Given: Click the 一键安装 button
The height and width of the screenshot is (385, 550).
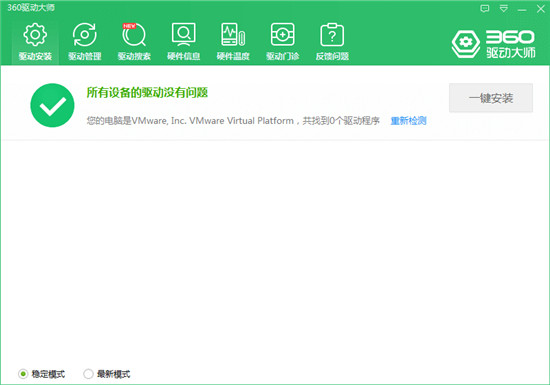Looking at the screenshot, I should coord(491,98).
